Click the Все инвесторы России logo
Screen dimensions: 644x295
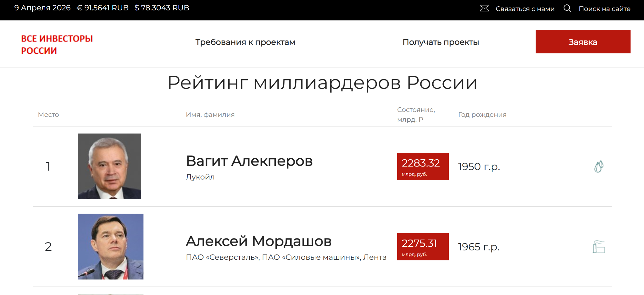coord(57,44)
